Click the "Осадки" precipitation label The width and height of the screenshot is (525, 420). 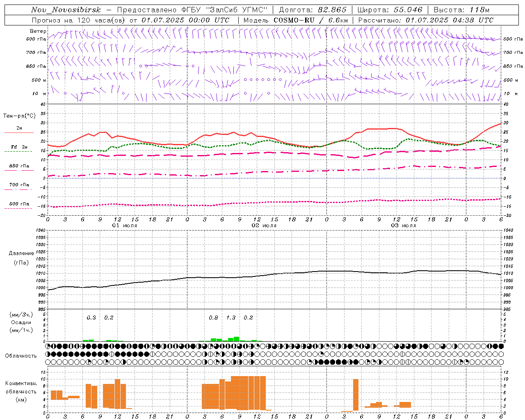tap(21, 323)
